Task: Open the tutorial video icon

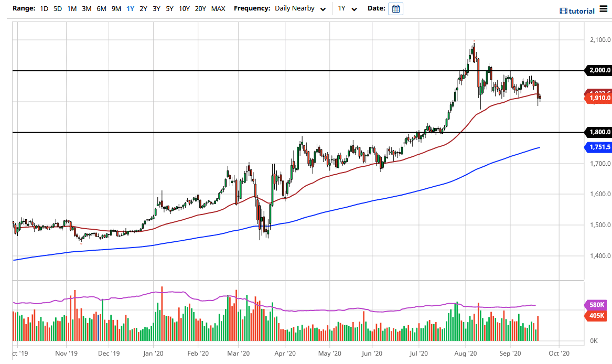Action: [563, 11]
